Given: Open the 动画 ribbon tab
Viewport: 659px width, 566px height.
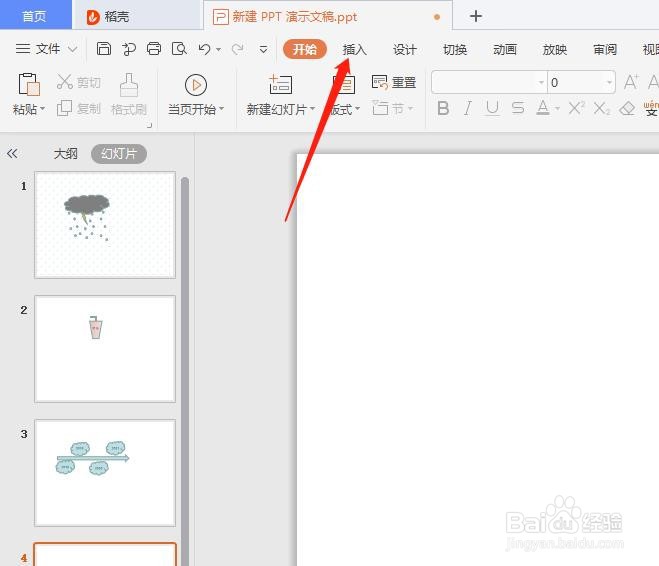Looking at the screenshot, I should pyautogui.click(x=505, y=50).
